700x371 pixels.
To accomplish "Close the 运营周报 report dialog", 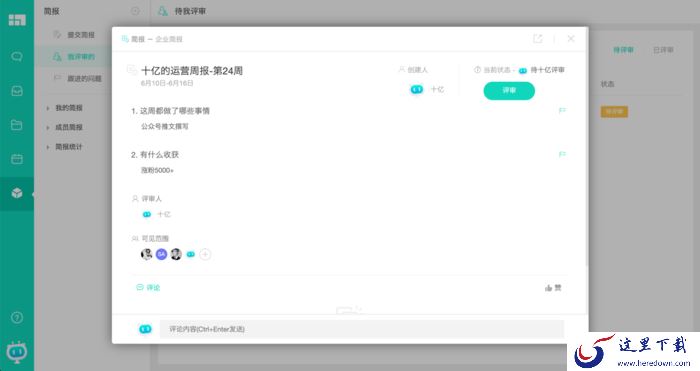I will [x=571, y=39].
